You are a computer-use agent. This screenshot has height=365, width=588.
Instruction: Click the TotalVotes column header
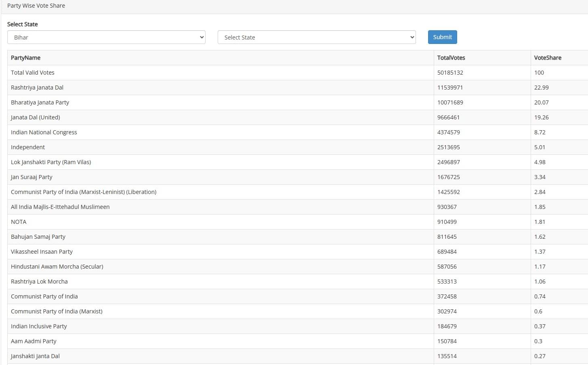point(451,58)
